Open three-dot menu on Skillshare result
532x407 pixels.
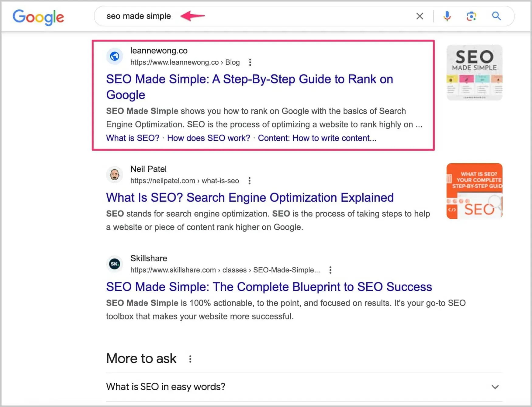[330, 270]
